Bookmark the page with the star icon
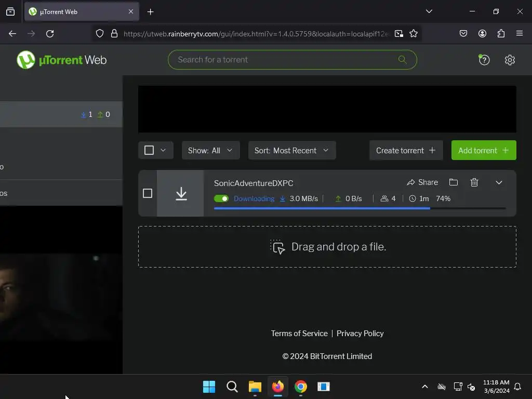Screen dimensions: 532x399 (413, 34)
